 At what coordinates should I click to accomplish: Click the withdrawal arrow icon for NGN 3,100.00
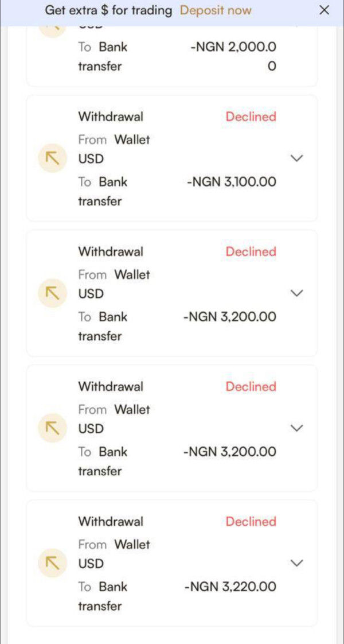click(x=53, y=158)
